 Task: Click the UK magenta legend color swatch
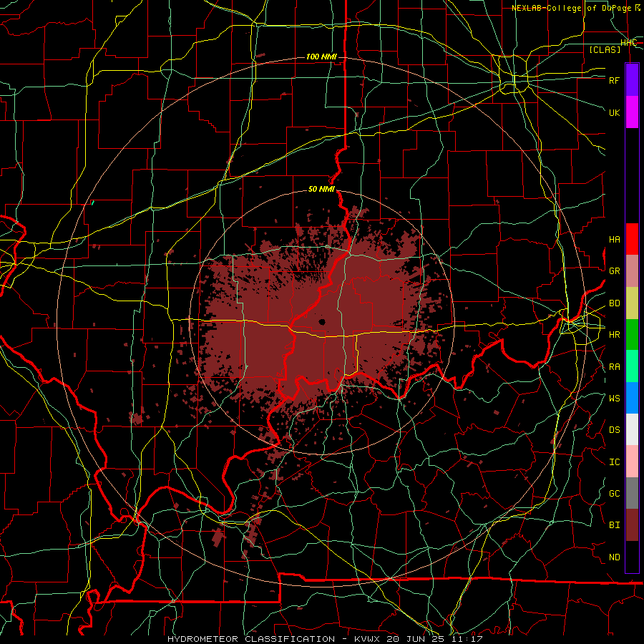pyautogui.click(x=632, y=112)
